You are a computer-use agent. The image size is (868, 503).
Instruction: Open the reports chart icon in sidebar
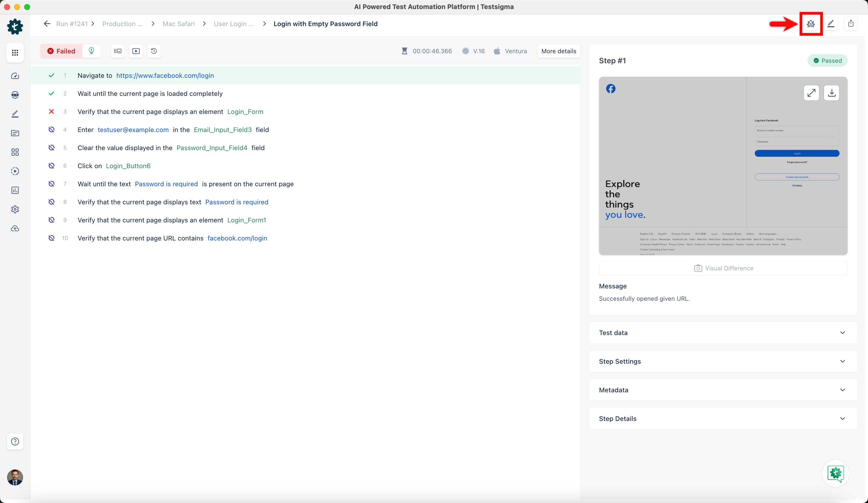coord(15,191)
